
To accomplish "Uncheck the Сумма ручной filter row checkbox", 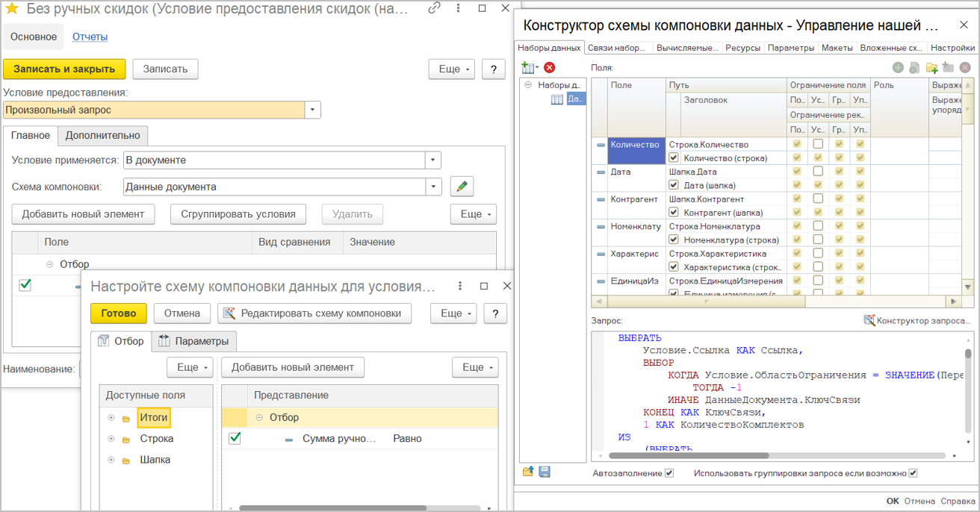I will pyautogui.click(x=235, y=438).
